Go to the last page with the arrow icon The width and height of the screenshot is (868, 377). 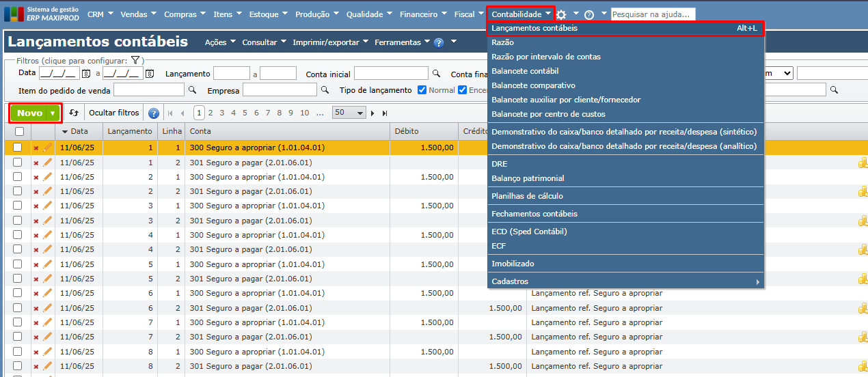point(385,113)
